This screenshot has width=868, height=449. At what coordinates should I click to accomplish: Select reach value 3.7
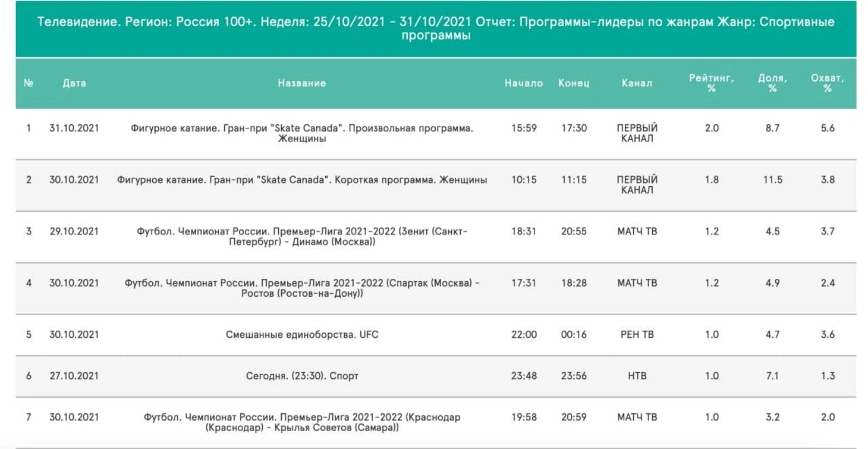coord(828,231)
